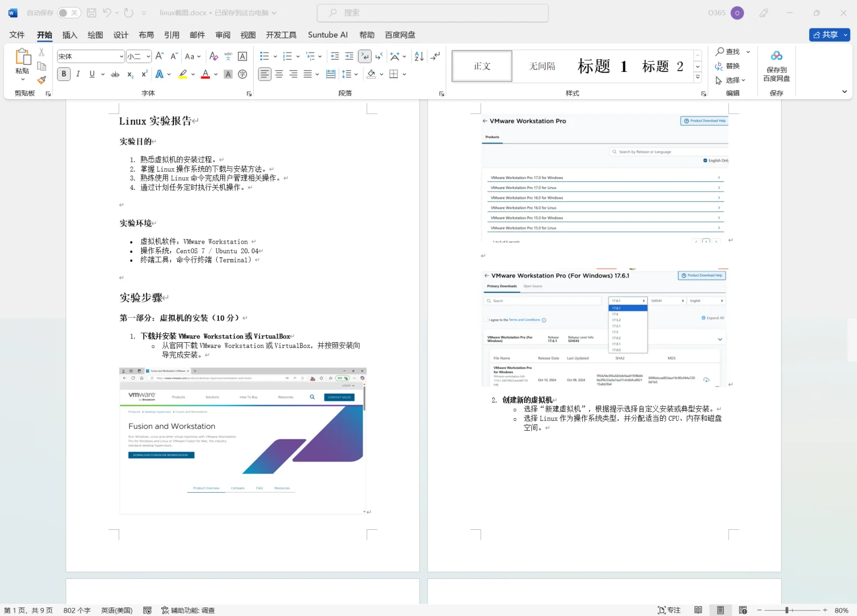Select center alignment icon
Viewport: 857px width, 616px height.
click(x=279, y=74)
